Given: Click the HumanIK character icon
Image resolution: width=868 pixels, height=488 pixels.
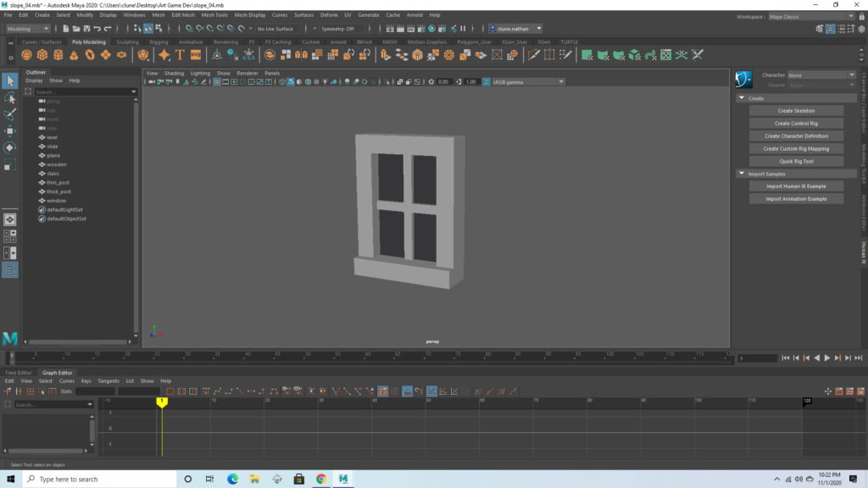Looking at the screenshot, I should pos(743,80).
